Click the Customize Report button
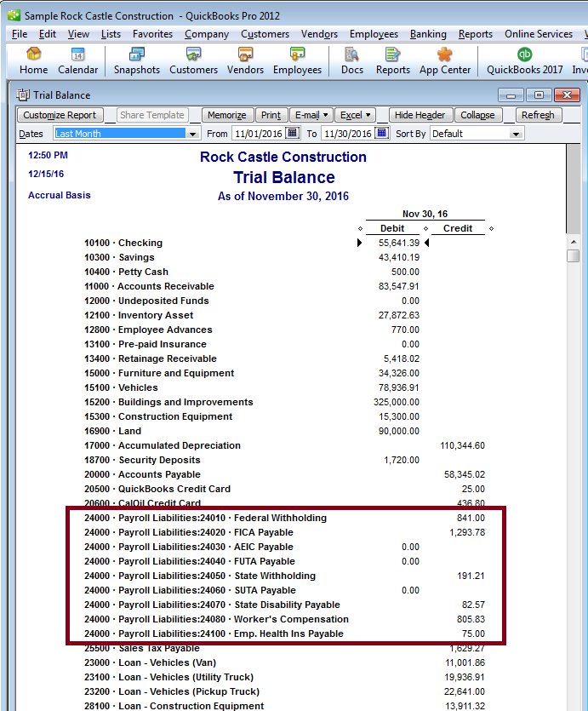 pos(60,115)
